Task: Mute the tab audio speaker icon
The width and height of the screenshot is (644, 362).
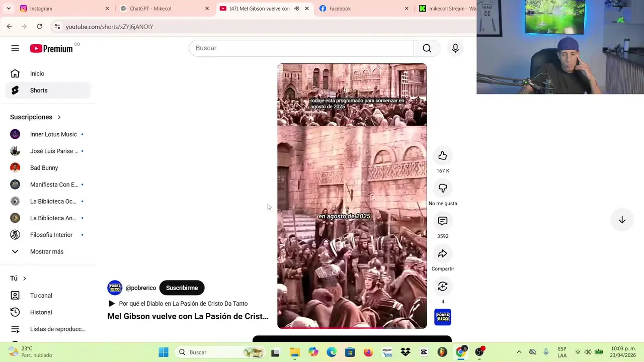Action: pos(297,9)
